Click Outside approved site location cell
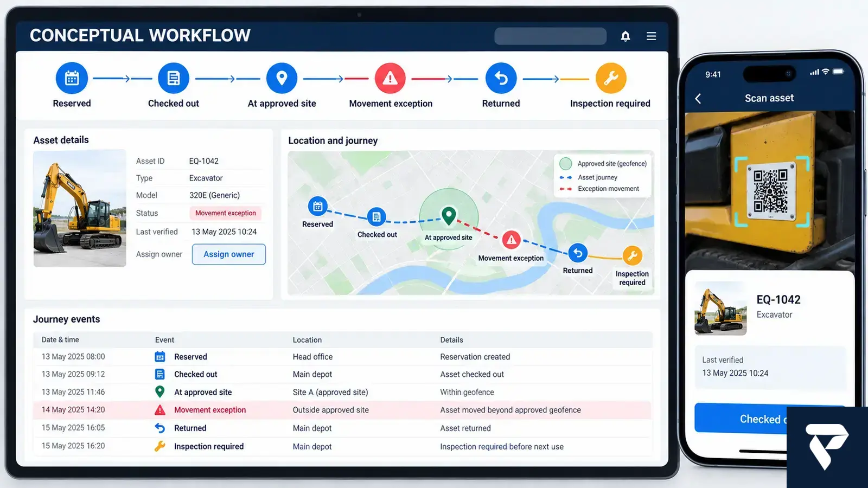 [x=330, y=410]
